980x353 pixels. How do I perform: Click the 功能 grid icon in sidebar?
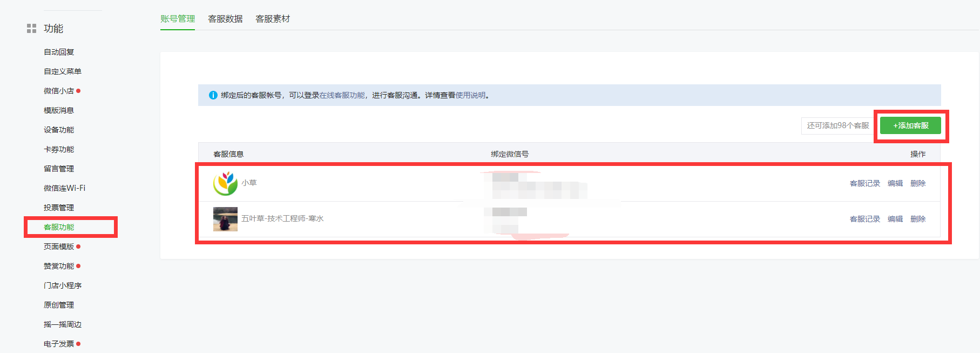tap(31, 29)
